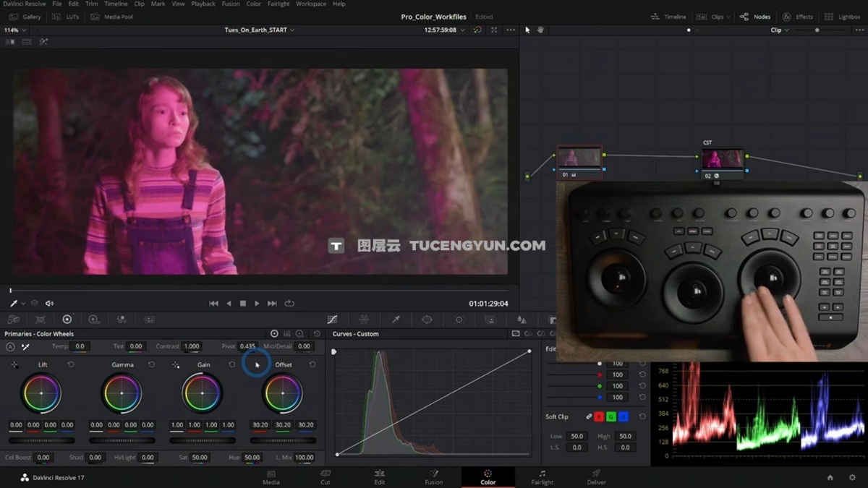Toggle image wipe icon above viewer

click(10, 42)
